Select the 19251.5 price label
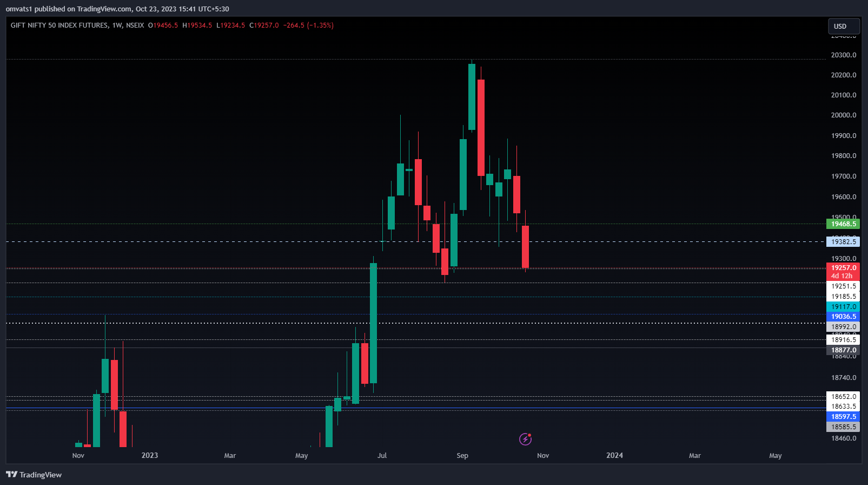The height and width of the screenshot is (485, 868). [x=843, y=286]
